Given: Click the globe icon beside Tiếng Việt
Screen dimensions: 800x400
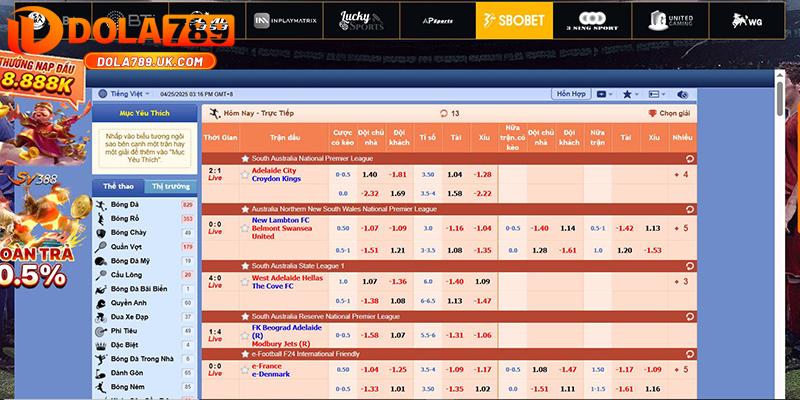Looking at the screenshot, I should tap(103, 94).
